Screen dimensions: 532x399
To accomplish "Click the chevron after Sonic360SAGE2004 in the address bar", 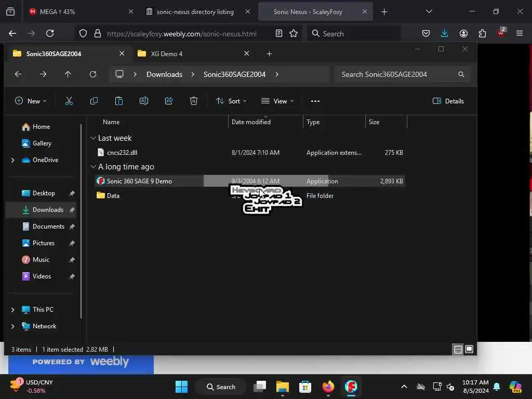I will (x=277, y=74).
